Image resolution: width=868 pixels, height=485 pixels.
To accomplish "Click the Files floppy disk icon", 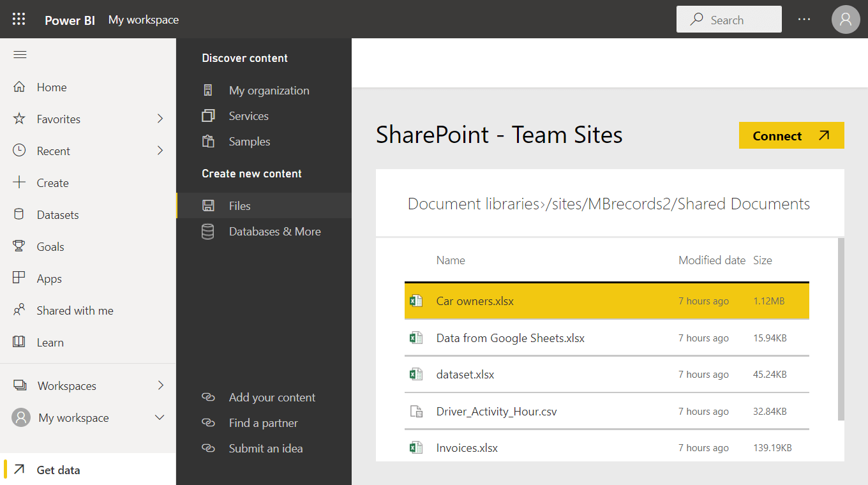I will tap(208, 205).
